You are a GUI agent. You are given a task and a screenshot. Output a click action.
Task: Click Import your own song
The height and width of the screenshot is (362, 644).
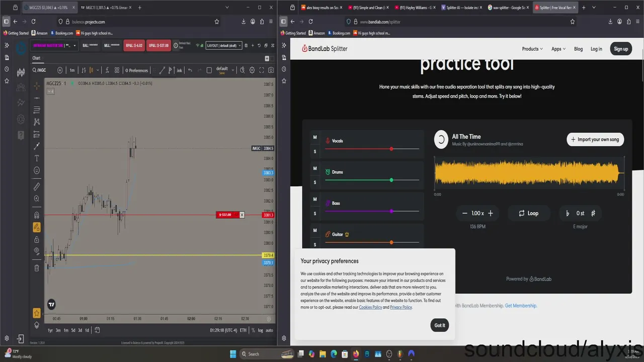coord(595,139)
